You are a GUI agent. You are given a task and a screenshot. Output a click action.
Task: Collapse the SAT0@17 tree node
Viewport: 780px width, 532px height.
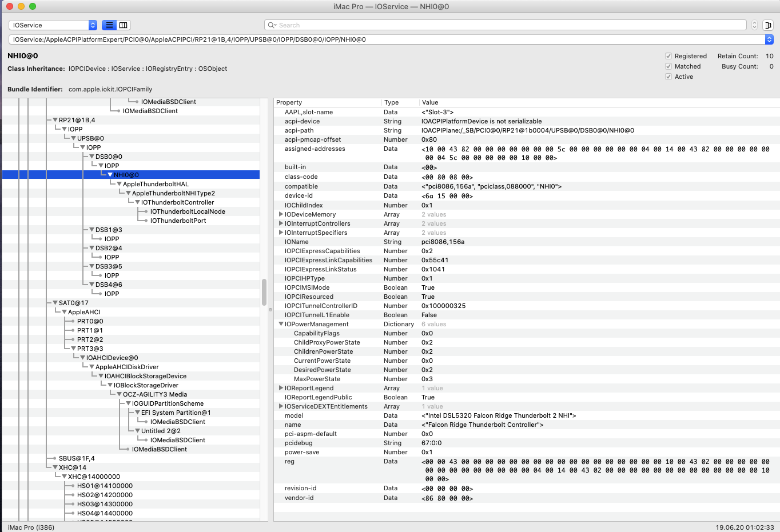(x=55, y=303)
